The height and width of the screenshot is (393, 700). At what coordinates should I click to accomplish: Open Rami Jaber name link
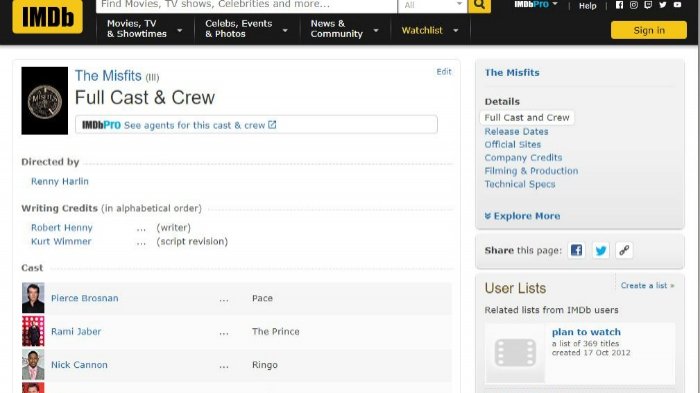coord(76,331)
